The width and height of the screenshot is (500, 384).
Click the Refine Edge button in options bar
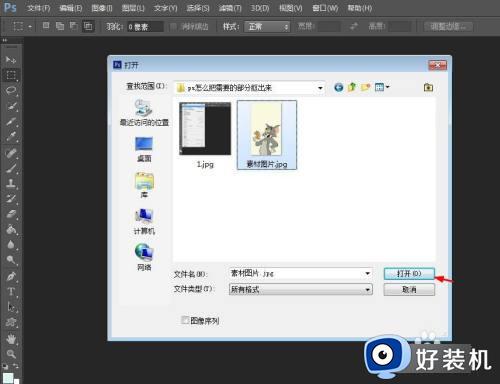448,26
